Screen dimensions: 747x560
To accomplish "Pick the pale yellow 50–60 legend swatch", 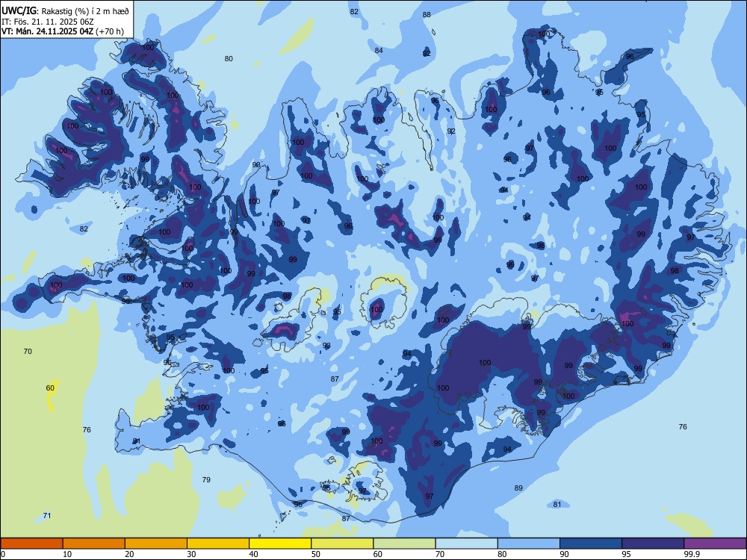I will click(342, 544).
